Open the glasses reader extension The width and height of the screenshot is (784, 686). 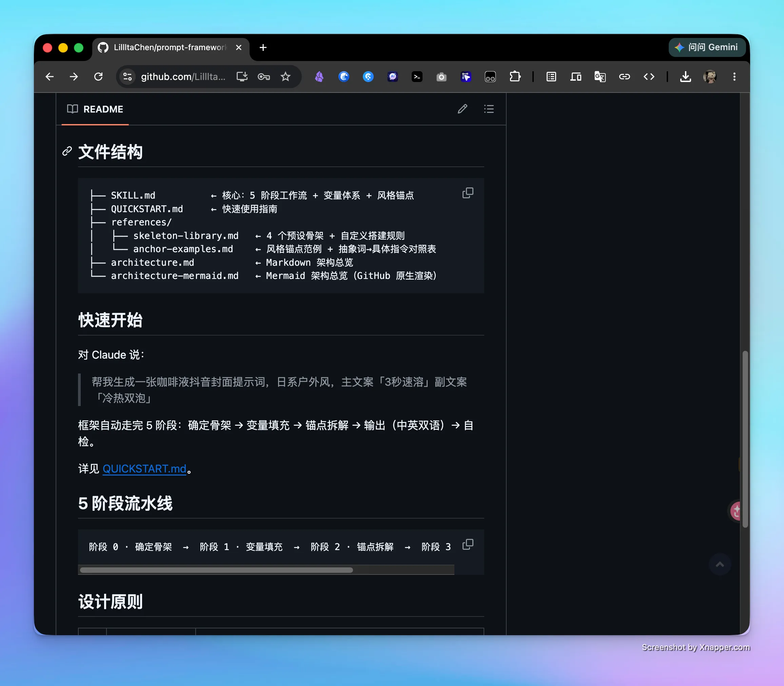pyautogui.click(x=490, y=77)
